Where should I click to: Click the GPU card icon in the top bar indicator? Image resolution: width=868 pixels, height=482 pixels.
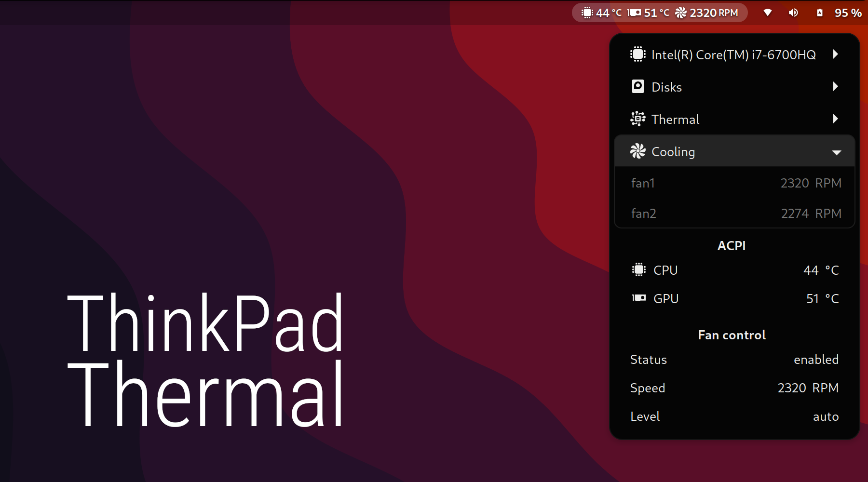click(634, 13)
